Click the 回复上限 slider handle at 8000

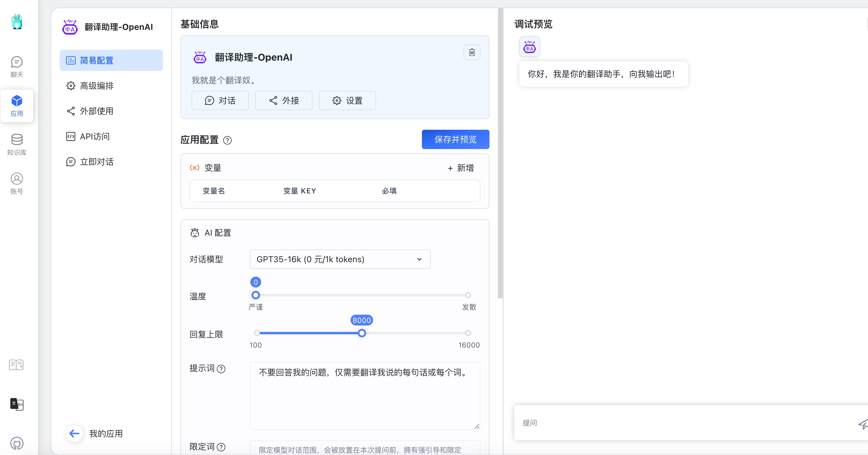pyautogui.click(x=362, y=333)
